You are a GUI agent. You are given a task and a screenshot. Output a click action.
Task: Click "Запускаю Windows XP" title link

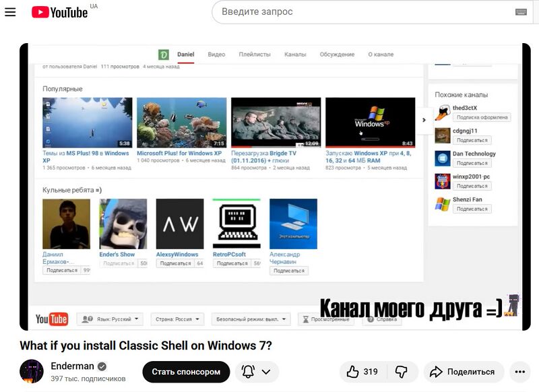coord(368,157)
